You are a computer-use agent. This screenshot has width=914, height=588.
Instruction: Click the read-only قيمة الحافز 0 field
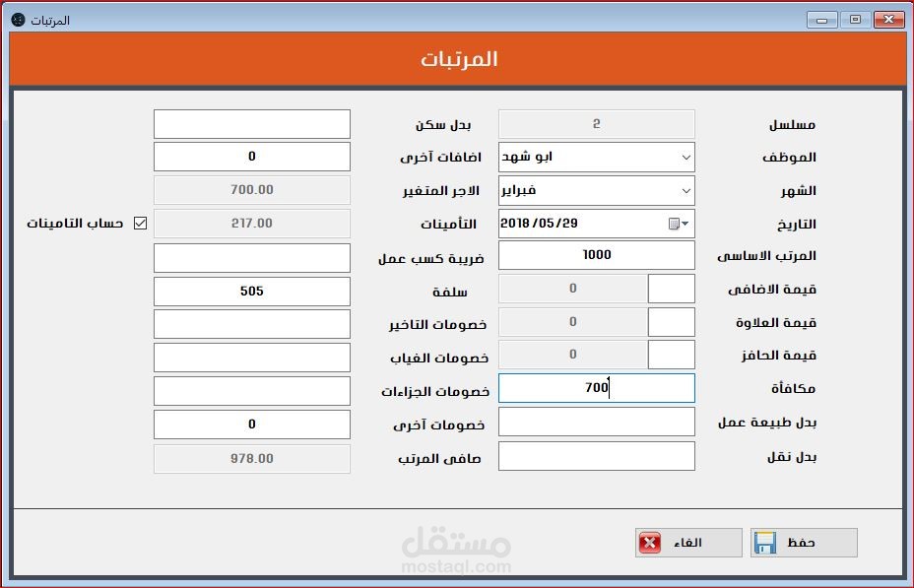(x=573, y=355)
